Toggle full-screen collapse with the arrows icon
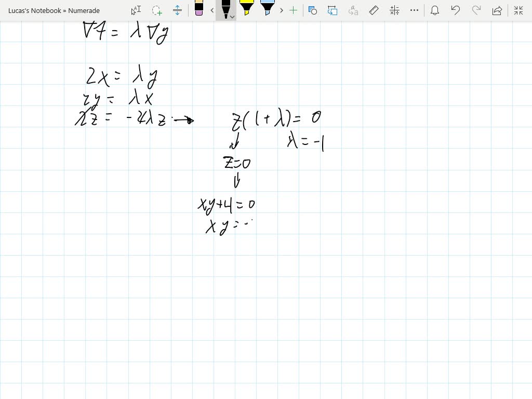Image resolution: width=532 pixels, height=399 pixels. pos(518,10)
